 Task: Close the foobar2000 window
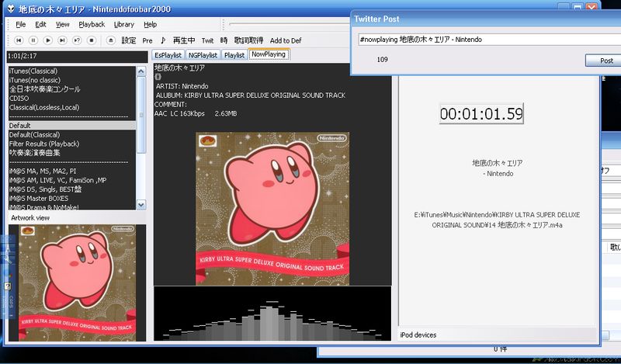pos(592,7)
